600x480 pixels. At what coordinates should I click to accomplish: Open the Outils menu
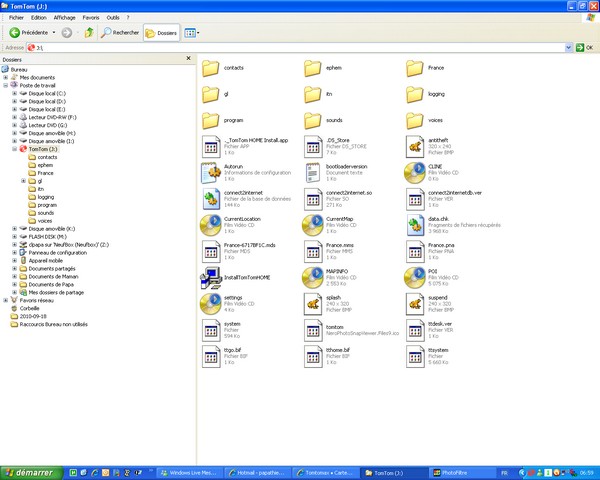click(x=113, y=18)
